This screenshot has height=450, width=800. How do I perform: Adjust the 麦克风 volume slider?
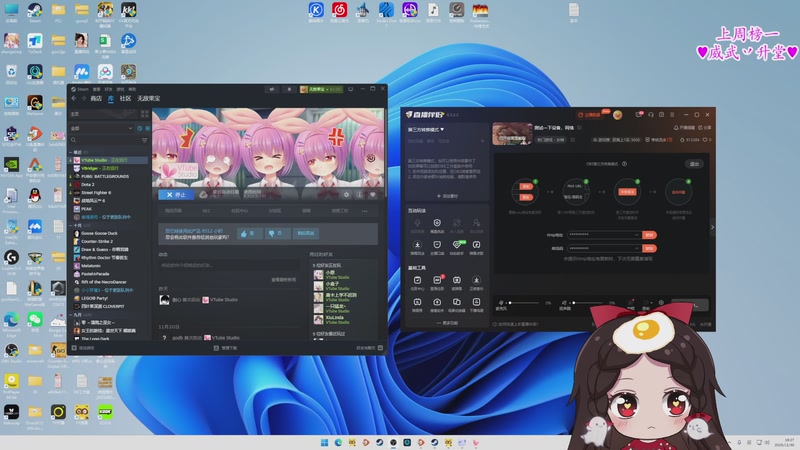point(523,303)
